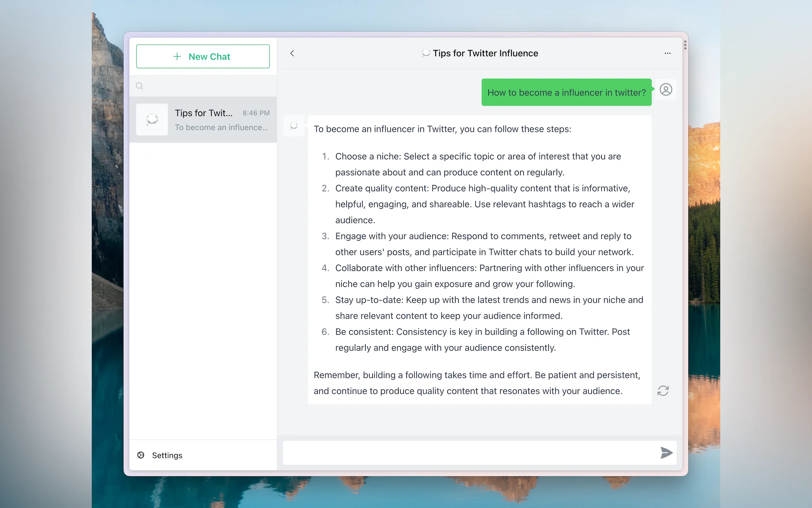Click the Settings gear icon
This screenshot has width=812, height=508.
141,455
